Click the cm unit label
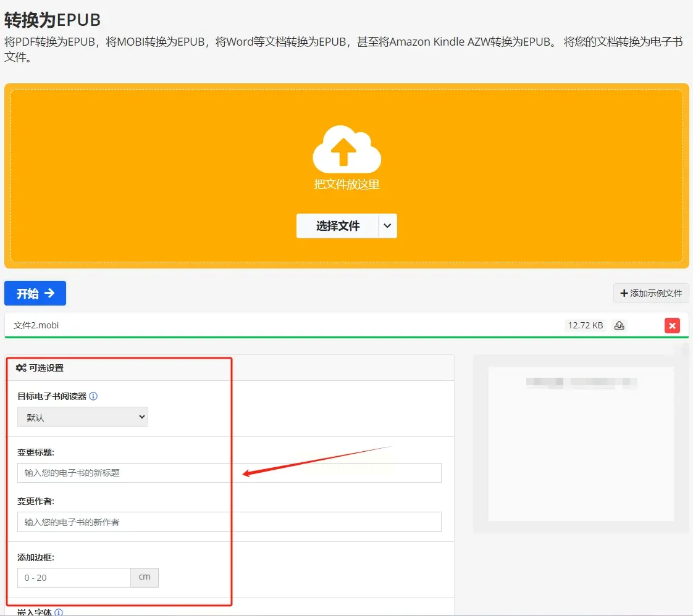Viewport: 693px width, 616px height. coord(145,577)
